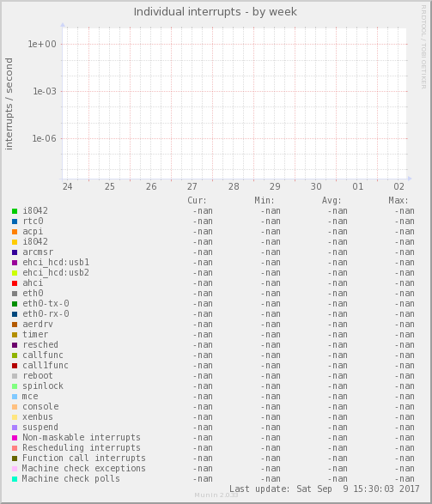Click the callfunc legend label

tap(43, 355)
